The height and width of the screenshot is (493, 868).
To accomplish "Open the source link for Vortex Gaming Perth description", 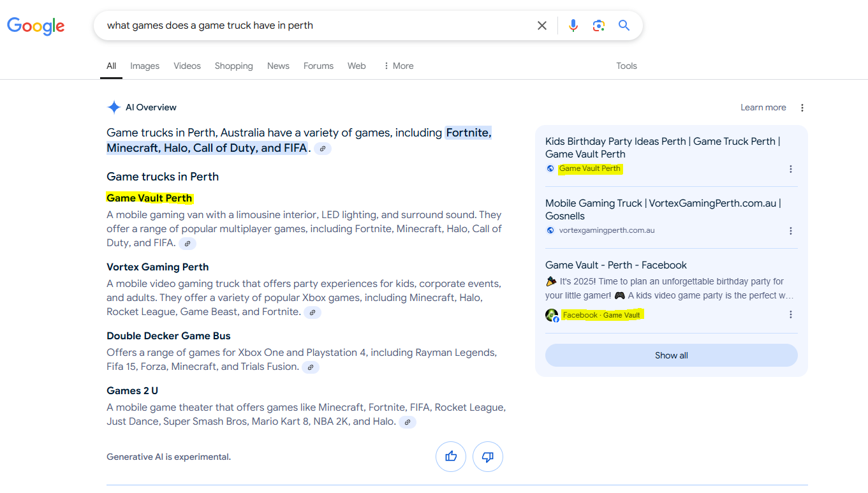I will pyautogui.click(x=313, y=312).
